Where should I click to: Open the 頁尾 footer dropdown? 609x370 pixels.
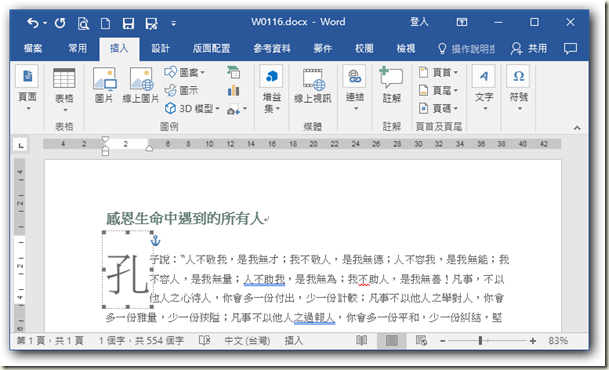(439, 90)
